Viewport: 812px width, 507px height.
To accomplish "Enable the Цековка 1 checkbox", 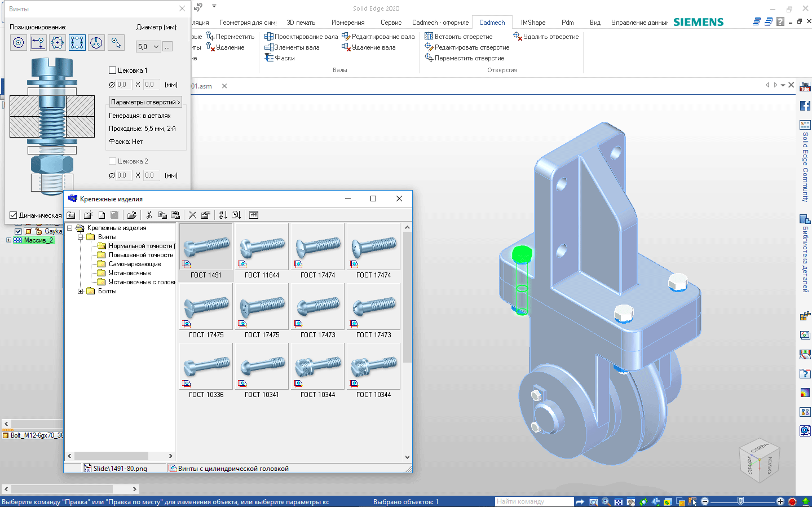I will 112,70.
